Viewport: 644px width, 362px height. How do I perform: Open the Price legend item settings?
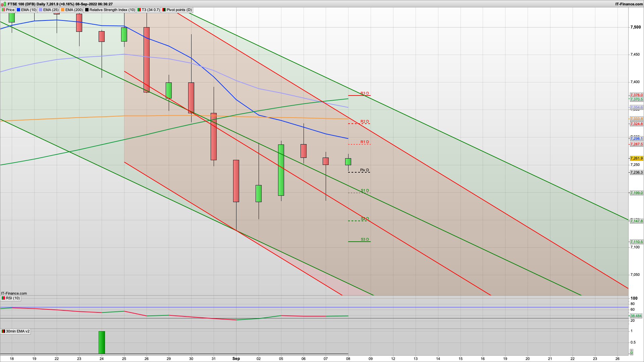click(8, 10)
